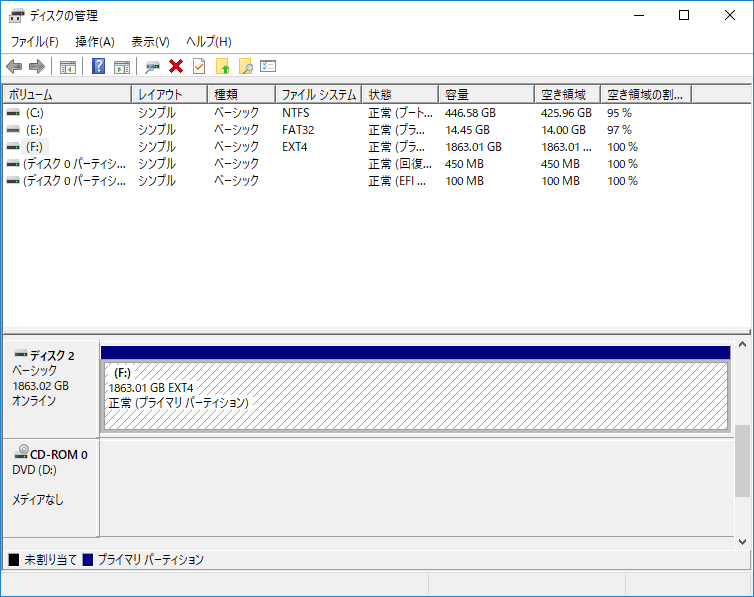Sort by the ボリューム column header
754x597 pixels.
coord(67,94)
